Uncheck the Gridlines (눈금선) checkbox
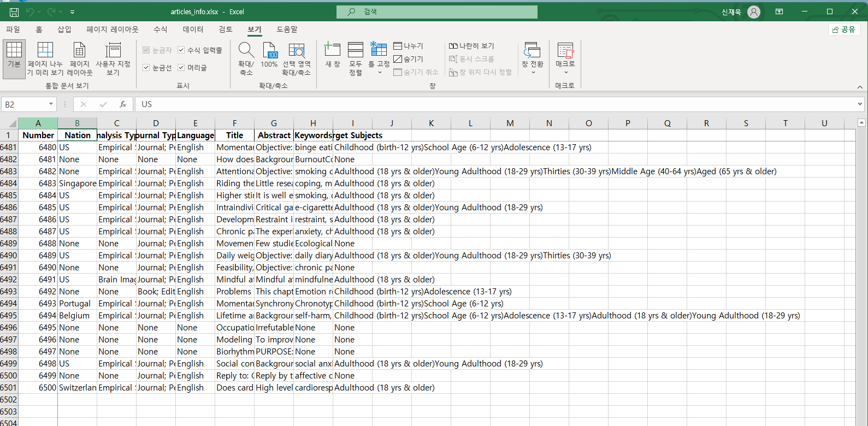Screen dimensions: 868x426 point(146,68)
